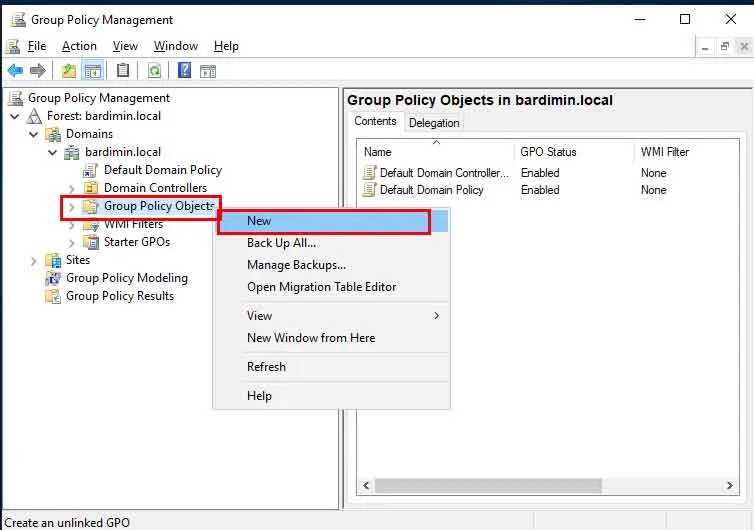Open the View submenu arrow in context menu

pos(437,316)
